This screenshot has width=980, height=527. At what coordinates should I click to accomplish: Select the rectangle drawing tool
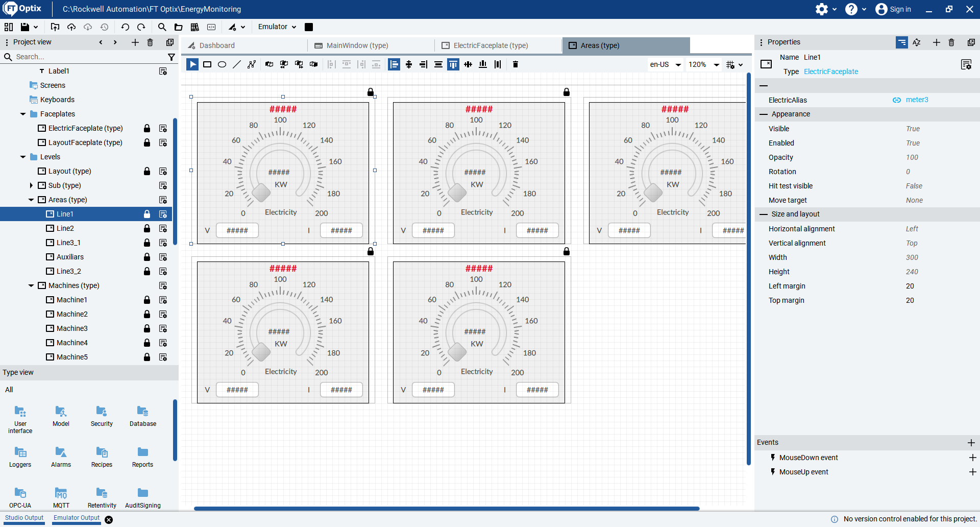tap(207, 64)
